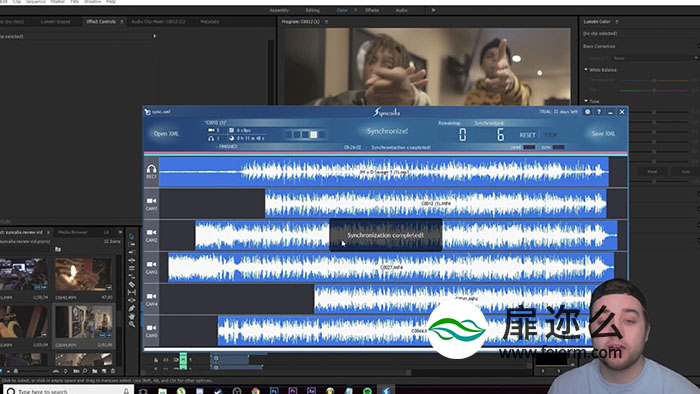Select the highlighted fourth view size square
The height and width of the screenshot is (394, 700).
coord(313,134)
